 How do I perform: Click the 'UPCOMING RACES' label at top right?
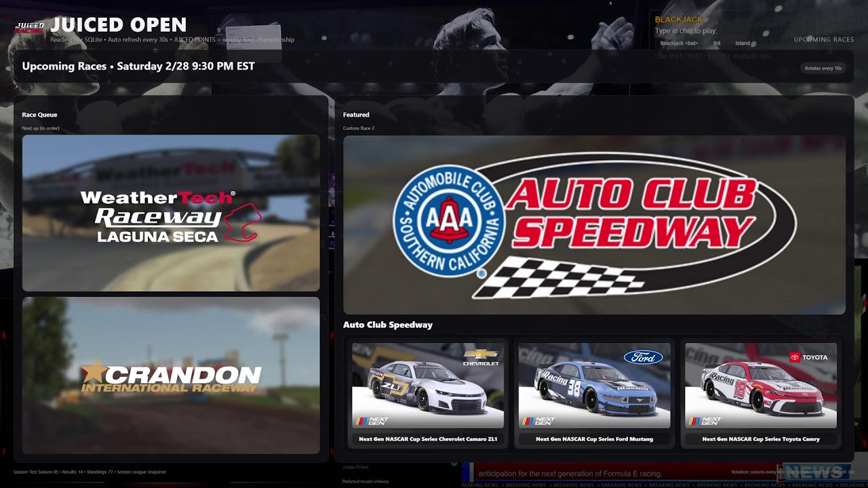(x=824, y=39)
